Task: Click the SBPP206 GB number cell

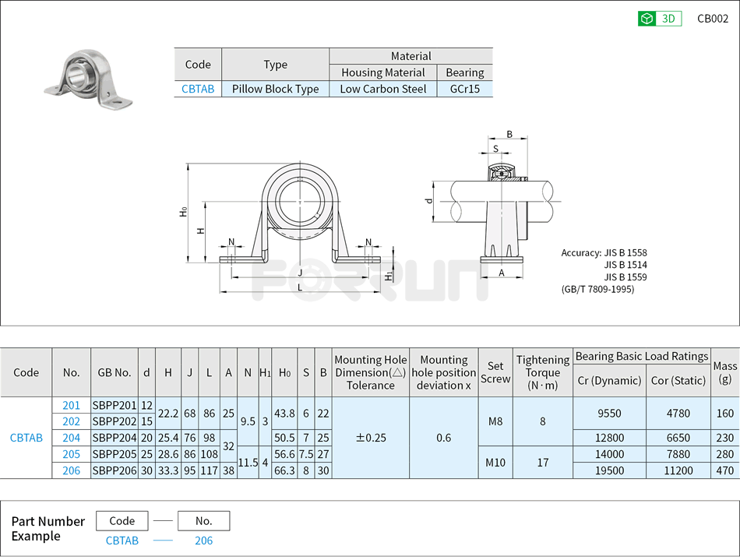Action: tap(115, 470)
